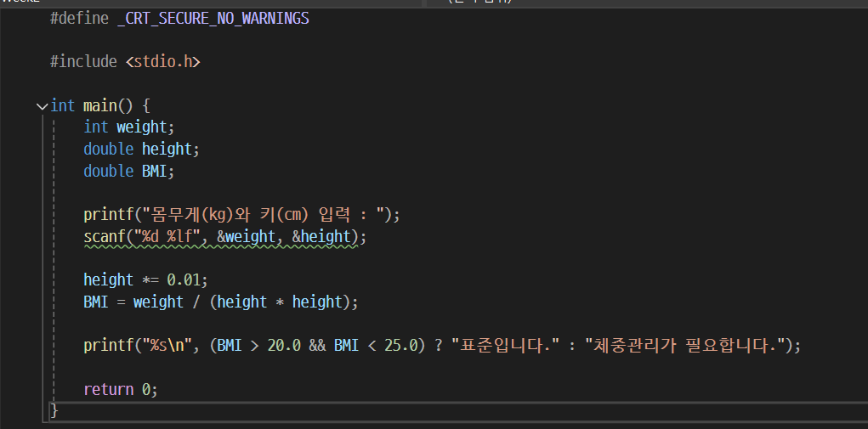
Task: Click the 0.01 literal value
Action: [x=184, y=280]
